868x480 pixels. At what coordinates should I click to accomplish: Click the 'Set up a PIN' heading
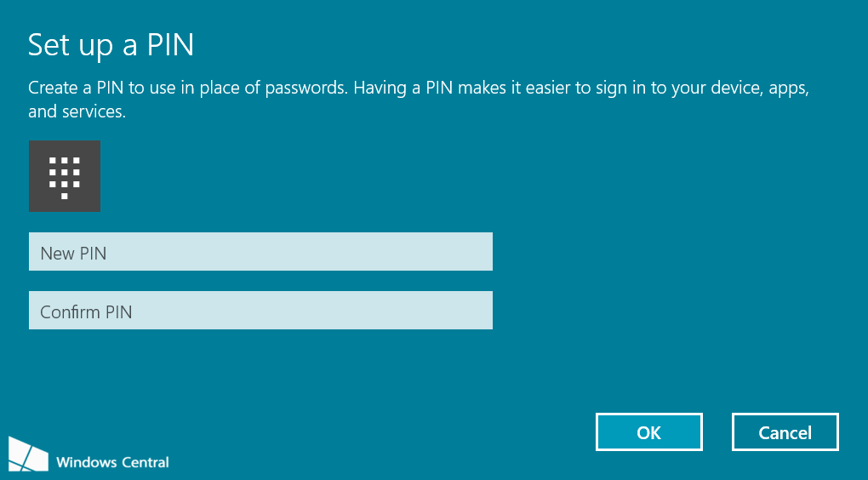point(111,44)
